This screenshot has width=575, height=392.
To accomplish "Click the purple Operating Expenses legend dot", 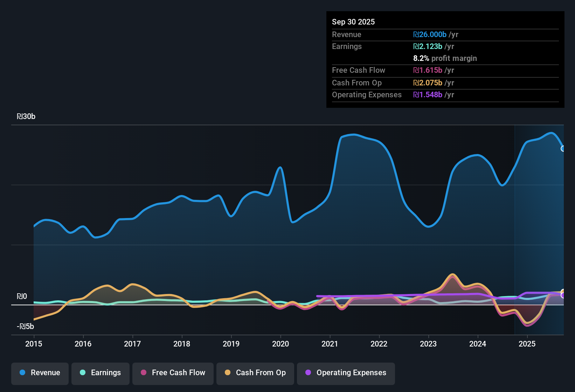I will 308,372.
